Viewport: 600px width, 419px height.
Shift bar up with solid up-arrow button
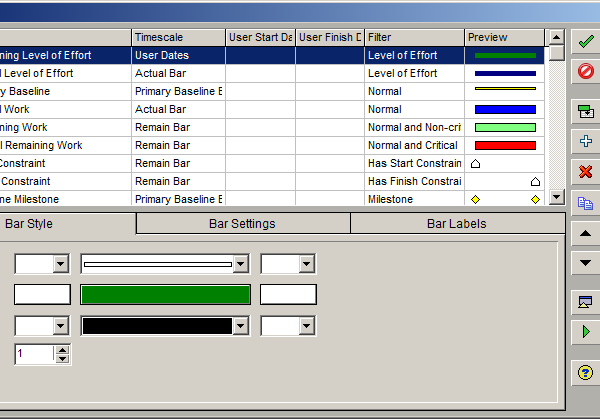[x=585, y=233]
